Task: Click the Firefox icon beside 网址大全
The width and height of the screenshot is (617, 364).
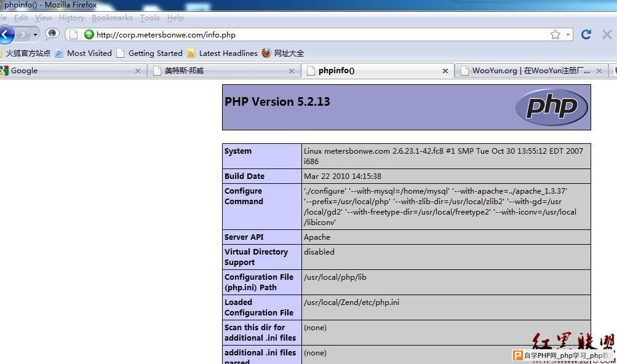Action: (x=266, y=53)
